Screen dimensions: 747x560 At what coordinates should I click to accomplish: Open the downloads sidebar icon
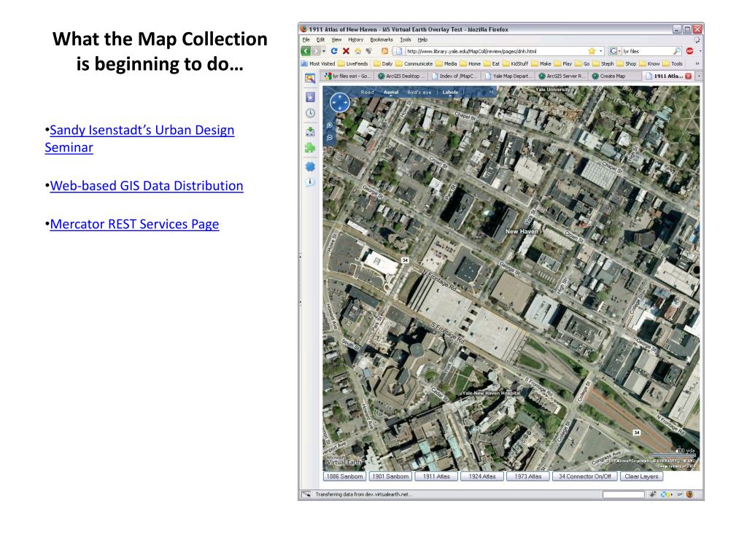310,131
